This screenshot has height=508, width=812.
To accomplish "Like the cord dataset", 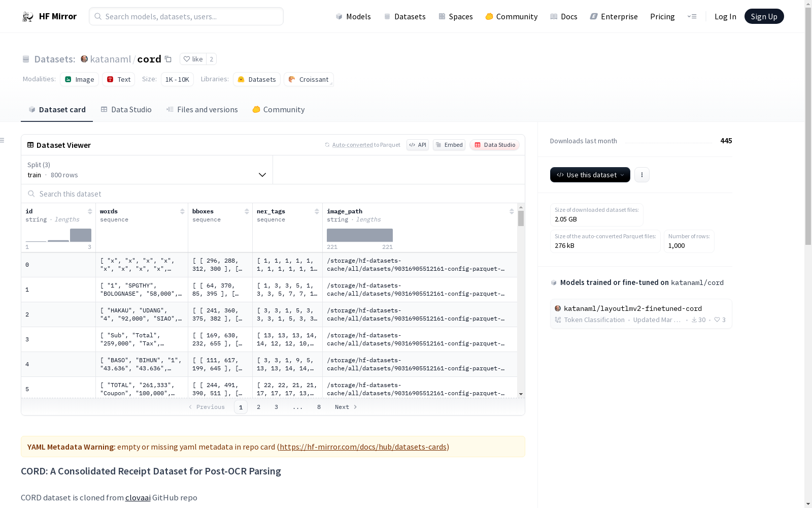I will click(x=193, y=59).
